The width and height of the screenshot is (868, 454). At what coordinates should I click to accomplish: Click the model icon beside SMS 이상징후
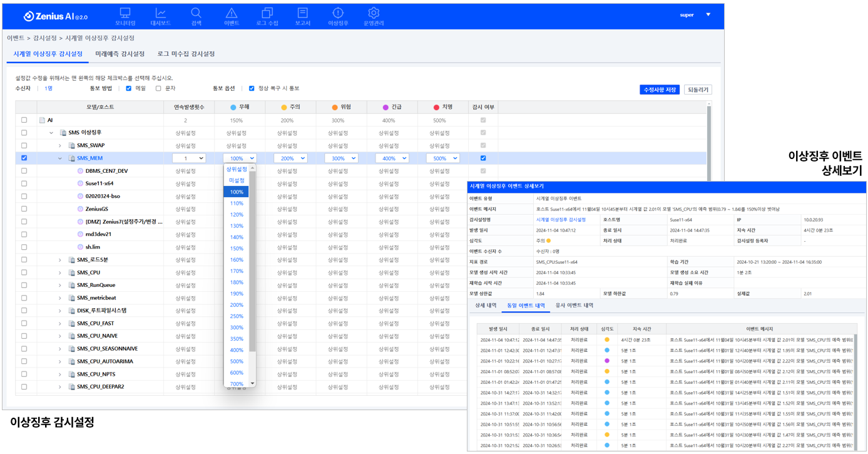(63, 133)
